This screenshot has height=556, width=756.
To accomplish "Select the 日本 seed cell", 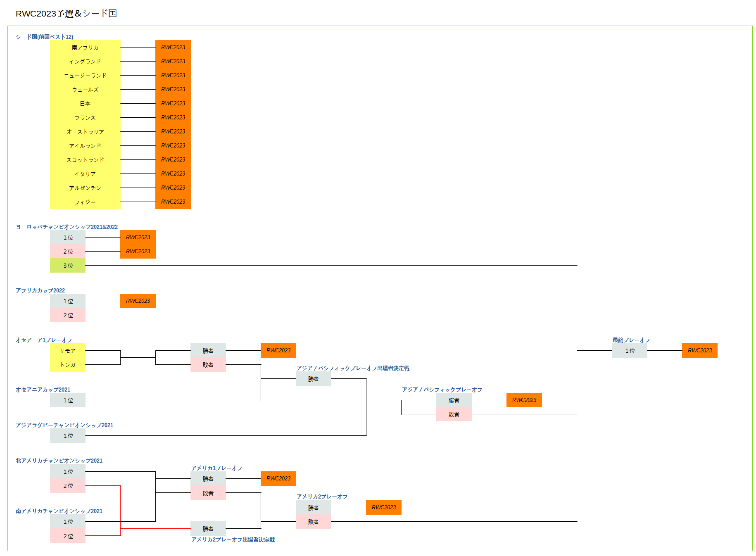I will [85, 103].
